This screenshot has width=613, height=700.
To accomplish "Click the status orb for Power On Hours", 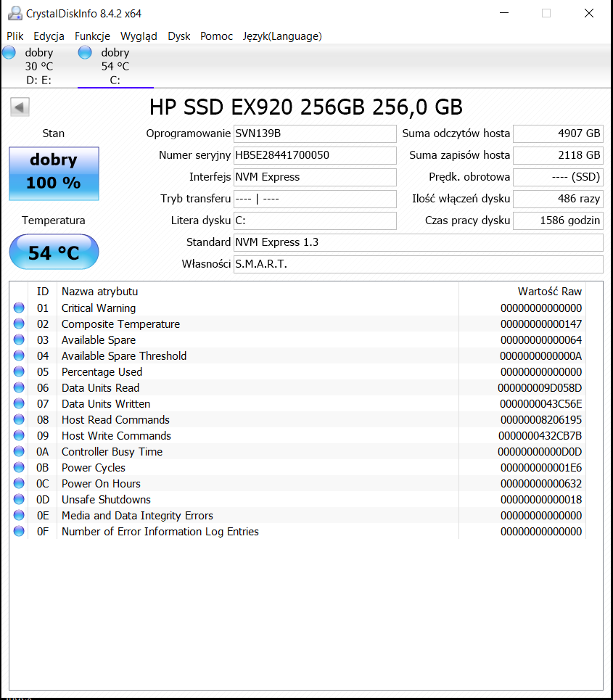I will (x=19, y=484).
